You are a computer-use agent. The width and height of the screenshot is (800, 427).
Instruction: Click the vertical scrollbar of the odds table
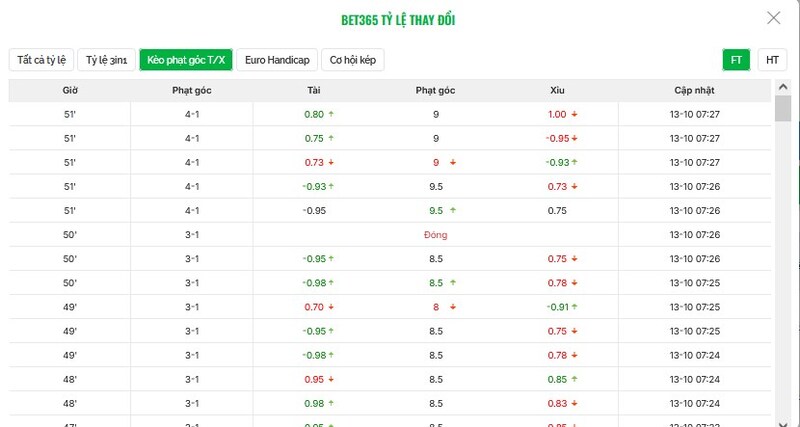point(783,110)
